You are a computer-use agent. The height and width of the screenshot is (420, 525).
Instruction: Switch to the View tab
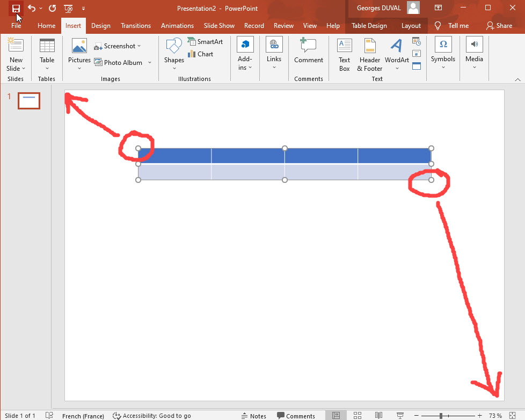[310, 26]
